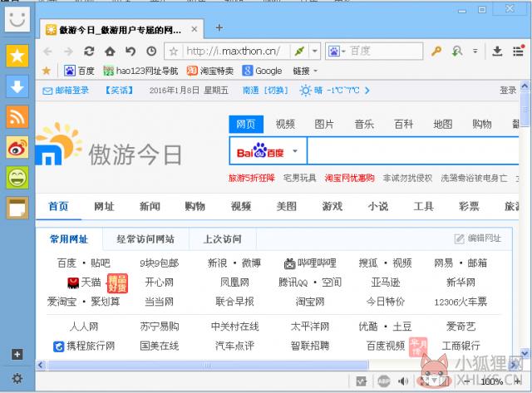Click the 编辑网址 button
Image resolution: width=532 pixels, height=393 pixels.
[x=478, y=238]
